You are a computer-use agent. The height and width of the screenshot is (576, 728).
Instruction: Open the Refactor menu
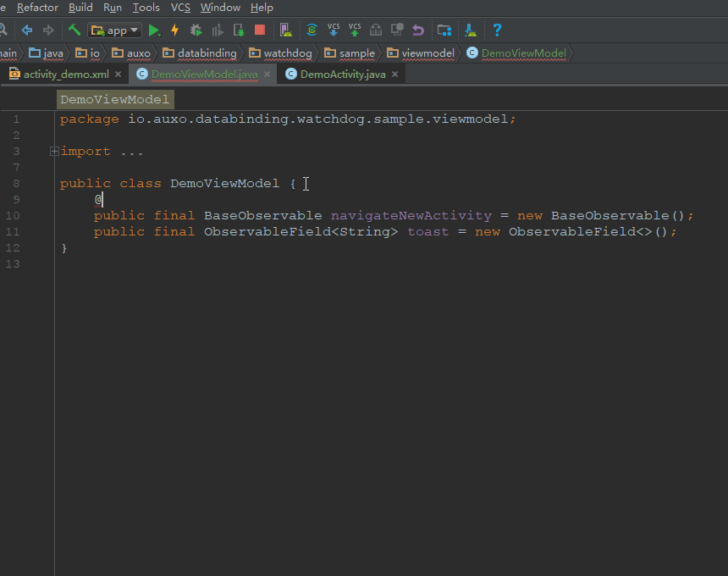[37, 8]
